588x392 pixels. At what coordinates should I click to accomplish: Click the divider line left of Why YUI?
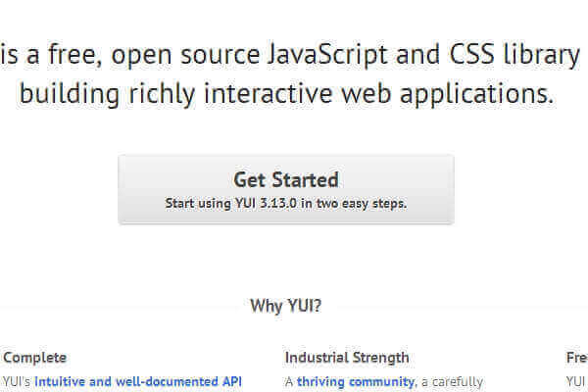click(x=118, y=306)
